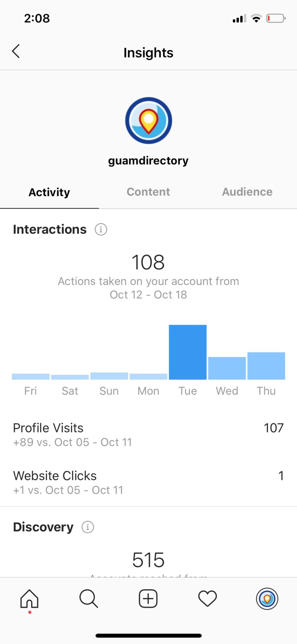Screen dimensions: 297x644
Task: Tap the guamdirectory profile picture
Action: point(148,121)
